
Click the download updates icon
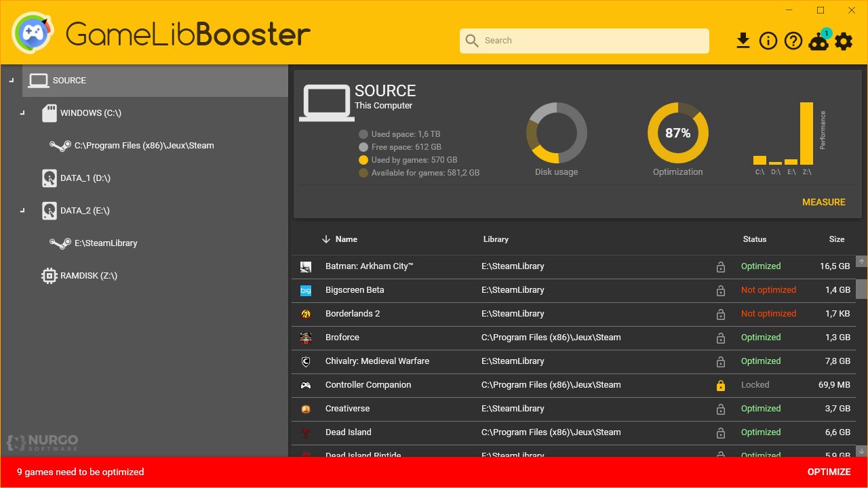click(743, 41)
